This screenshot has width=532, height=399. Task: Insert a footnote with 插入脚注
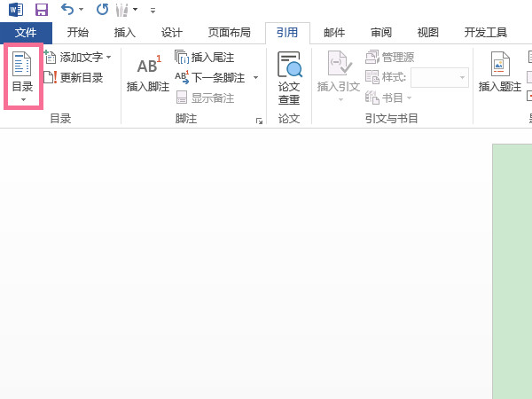click(x=147, y=74)
